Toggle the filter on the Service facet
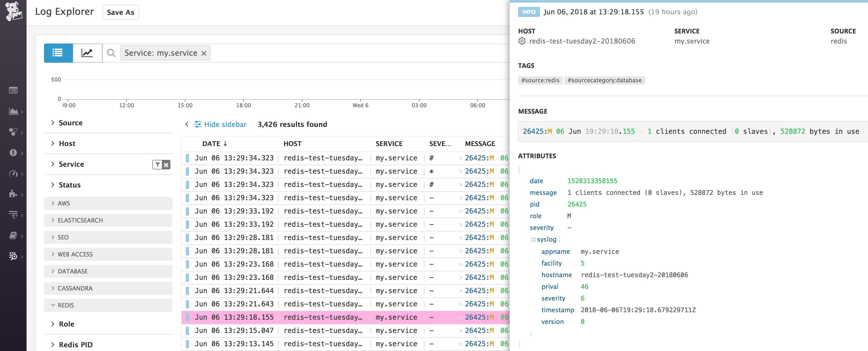 pos(157,165)
